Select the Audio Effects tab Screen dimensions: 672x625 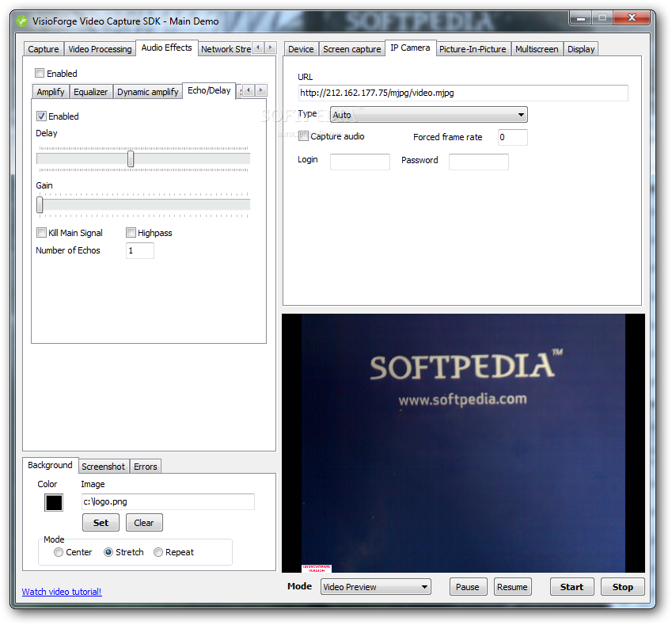[166, 48]
